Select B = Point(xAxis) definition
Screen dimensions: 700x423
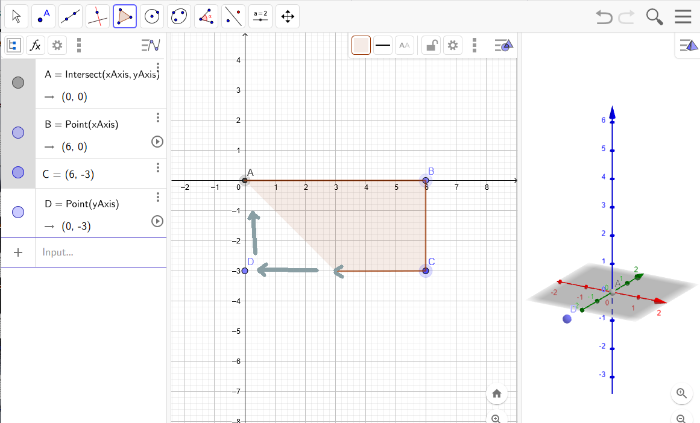(x=82, y=124)
